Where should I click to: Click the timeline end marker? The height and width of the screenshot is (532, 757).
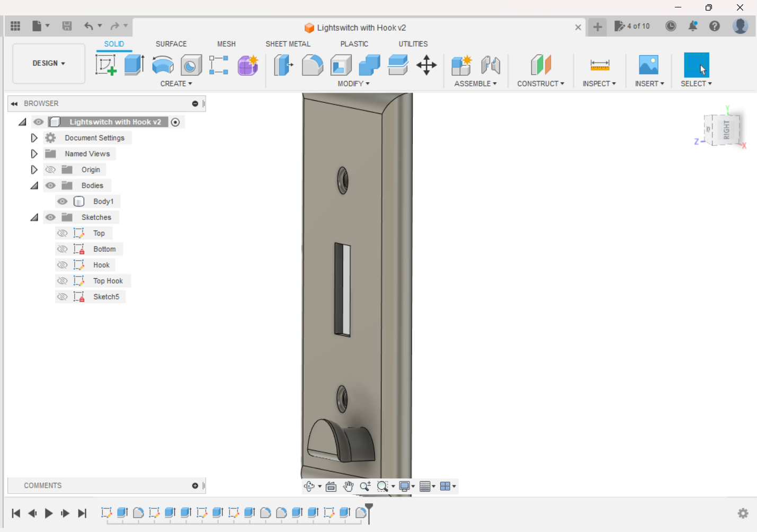[x=369, y=513]
